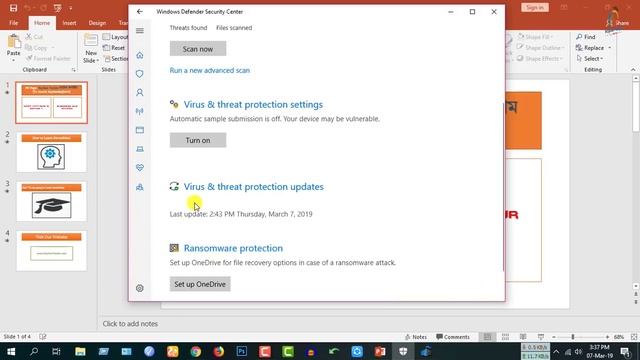The height and width of the screenshot is (360, 640).
Task: Open the PowerPoint Insert tab
Action: (69, 23)
